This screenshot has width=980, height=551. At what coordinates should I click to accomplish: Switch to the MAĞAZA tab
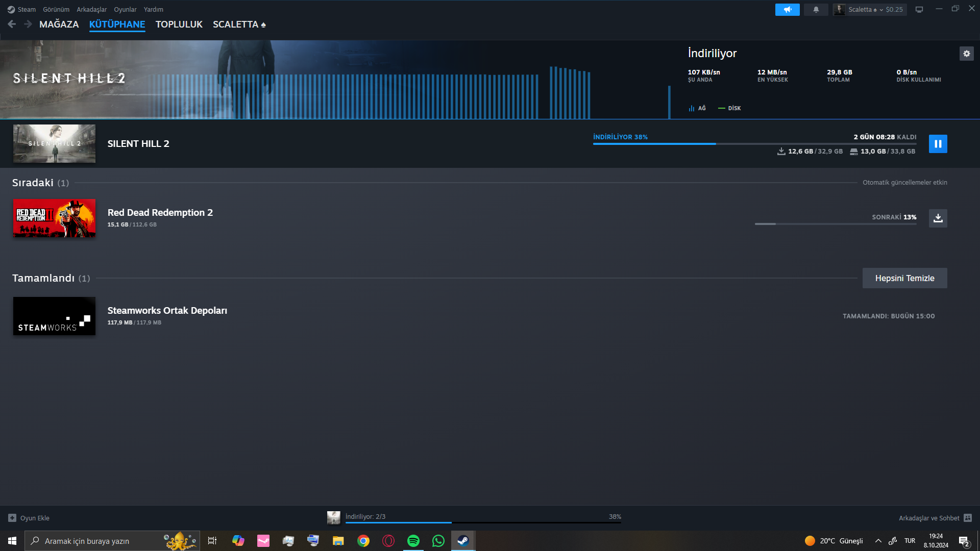[x=59, y=24]
